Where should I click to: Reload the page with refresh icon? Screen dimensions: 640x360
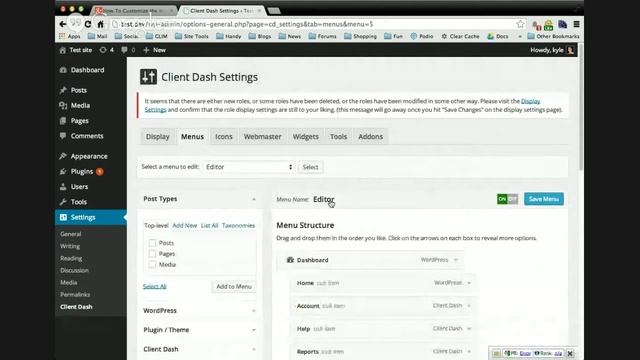[x=88, y=24]
